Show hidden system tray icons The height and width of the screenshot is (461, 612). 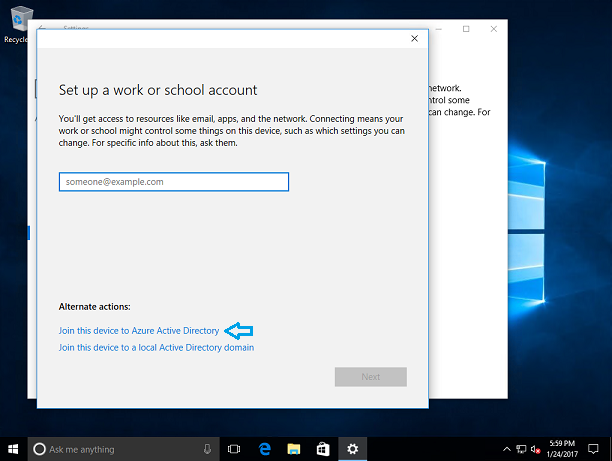[507, 449]
